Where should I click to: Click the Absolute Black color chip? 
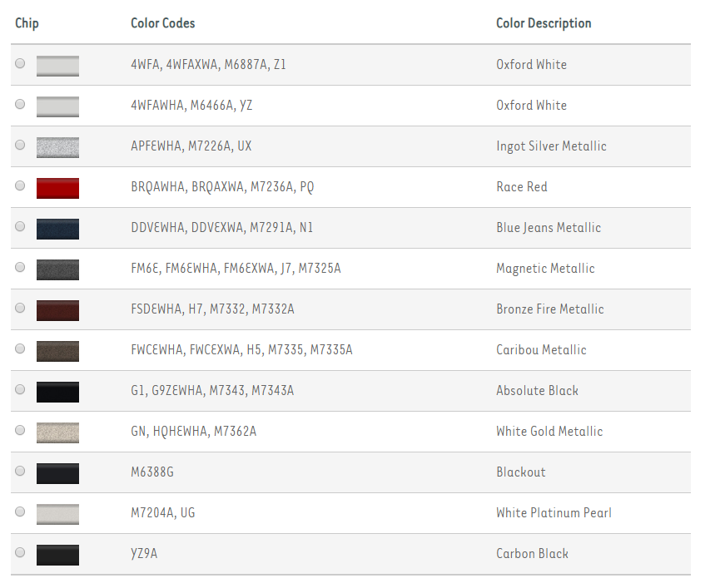pyautogui.click(x=57, y=391)
